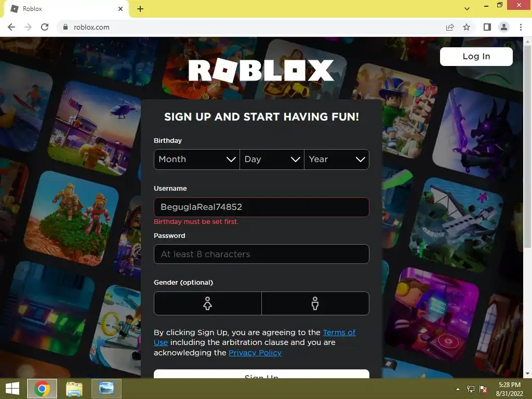Open Chrome's three-dot menu

(x=521, y=27)
